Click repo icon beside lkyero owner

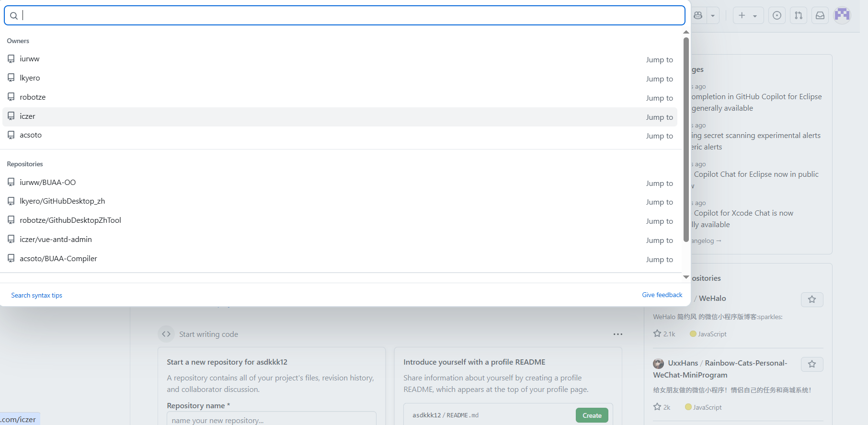[x=11, y=78]
